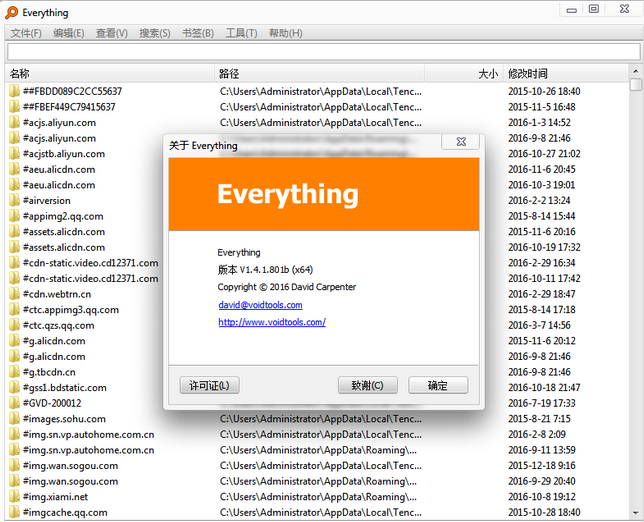The image size is (644, 522).
Task: Open the http://www.voidtools.com/ link
Action: point(271,322)
